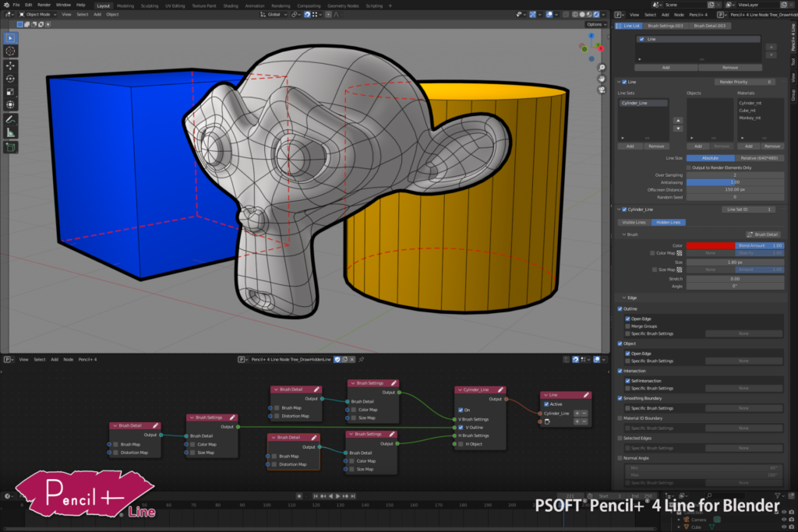Click the editor type icon in node editor header
Viewport: 798px width, 532px height.
point(7,359)
